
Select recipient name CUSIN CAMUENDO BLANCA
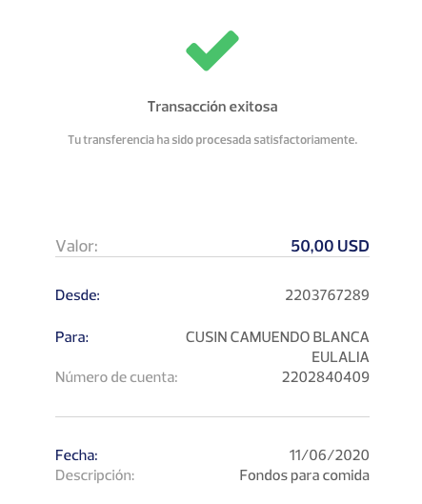(x=277, y=337)
